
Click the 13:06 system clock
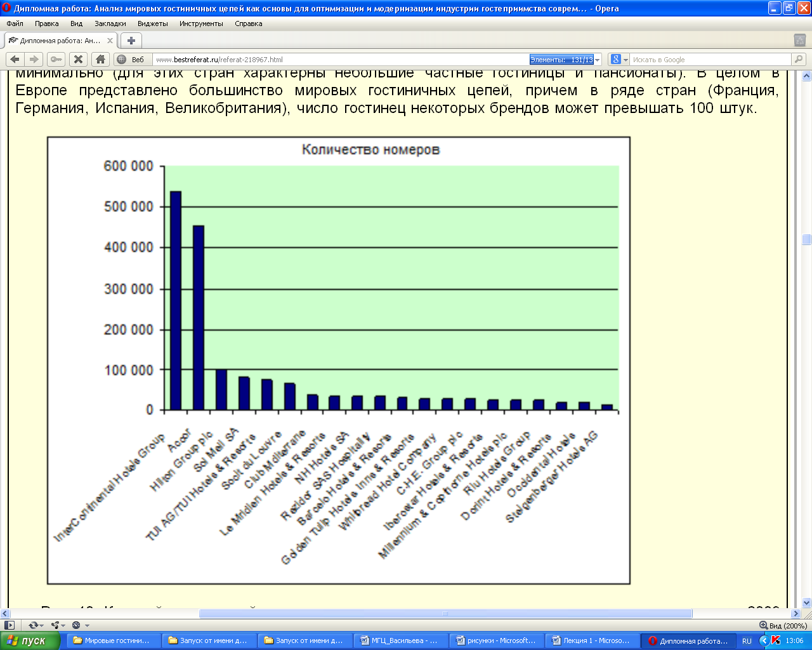coord(794,640)
